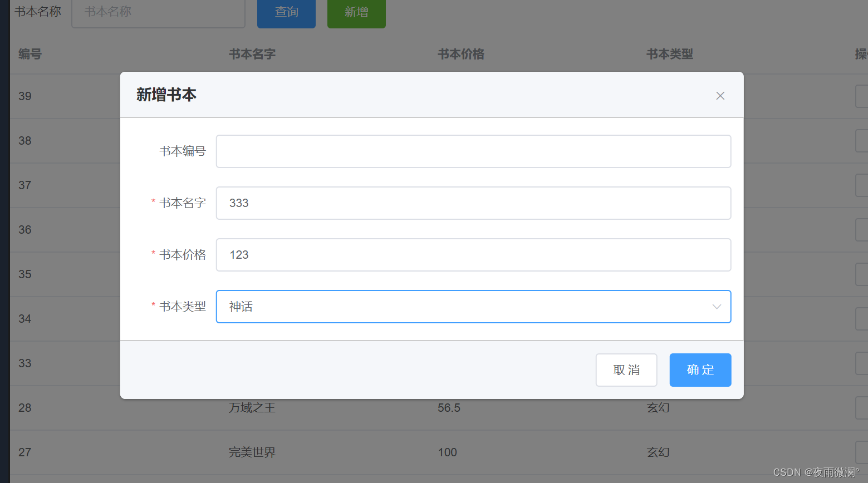Click book name 万域之王
868x483 pixels.
(252, 408)
